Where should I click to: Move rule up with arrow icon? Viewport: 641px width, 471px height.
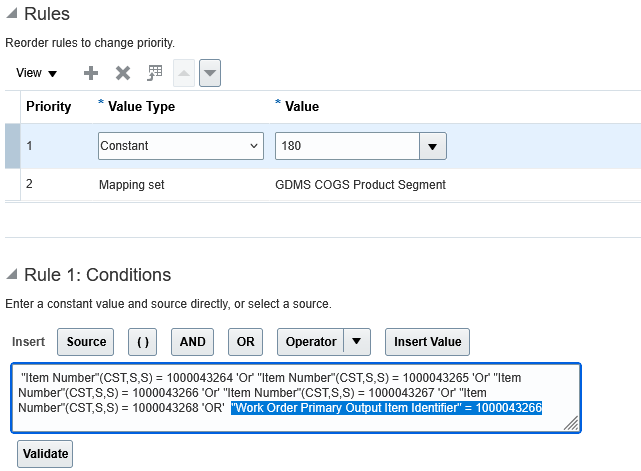(x=185, y=73)
